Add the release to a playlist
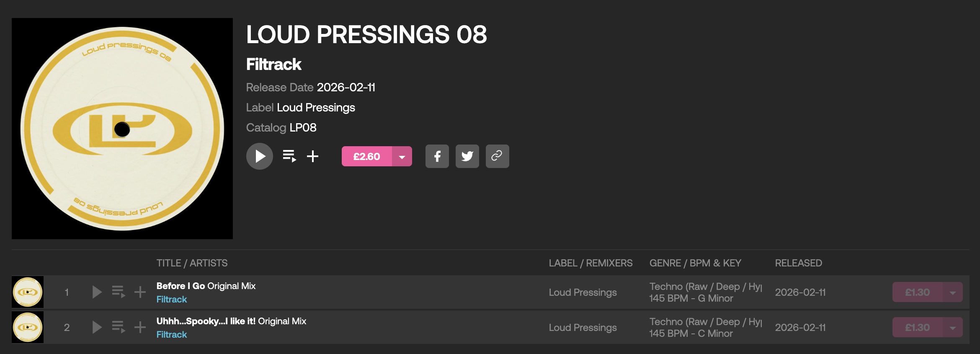Image resolution: width=980 pixels, height=354 pixels. point(312,156)
